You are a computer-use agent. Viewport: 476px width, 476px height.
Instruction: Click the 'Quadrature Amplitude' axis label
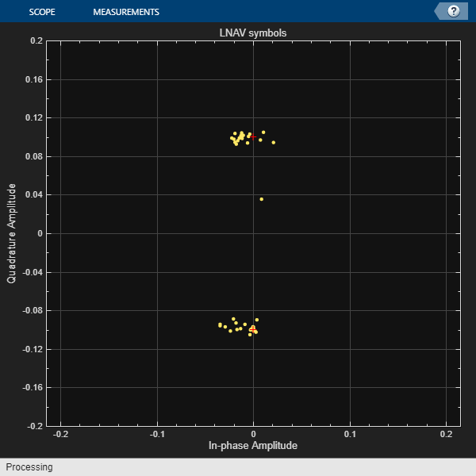click(x=13, y=233)
